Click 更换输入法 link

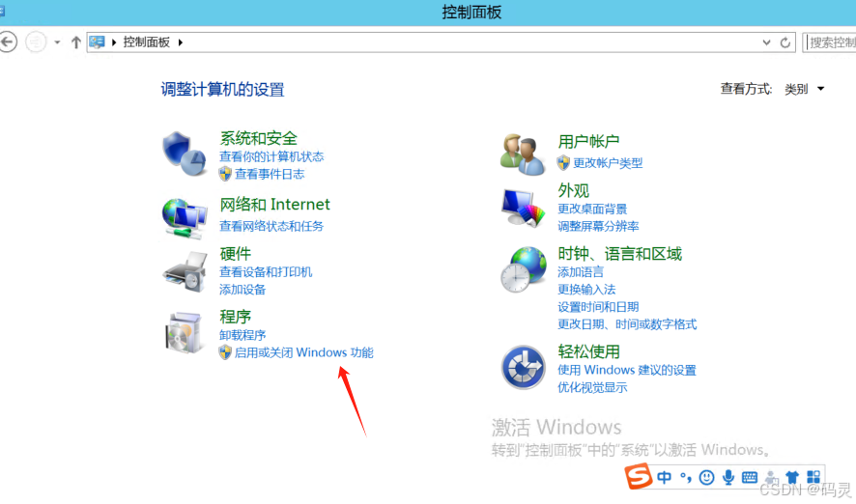point(586,289)
